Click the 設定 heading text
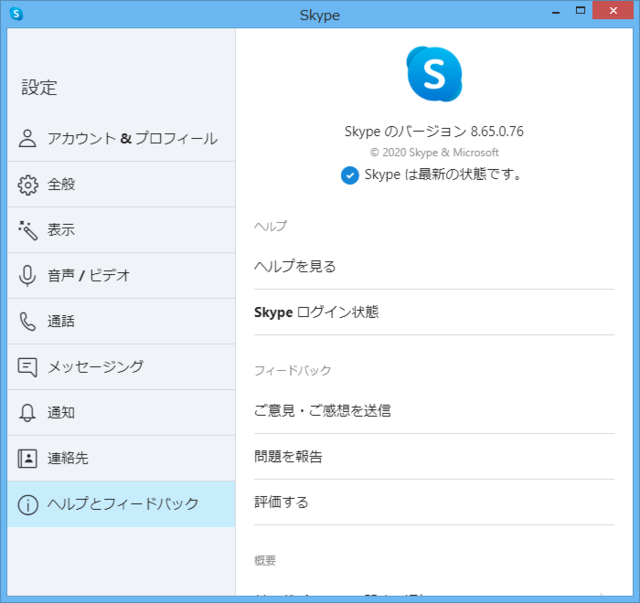Screen dimensions: 640x603 [39, 88]
